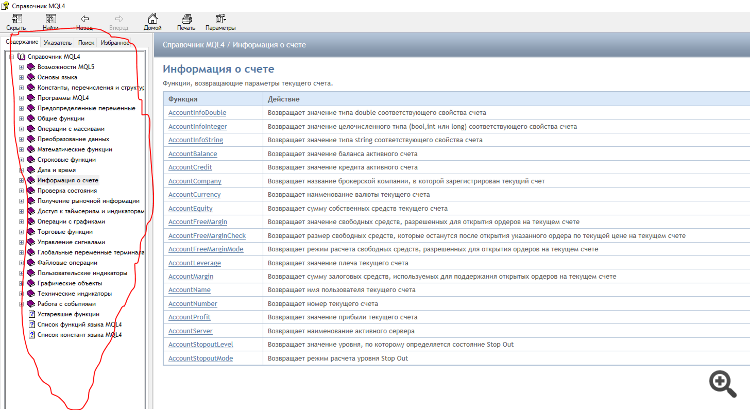
Task: Open the AccountCredit link
Action: pos(190,167)
